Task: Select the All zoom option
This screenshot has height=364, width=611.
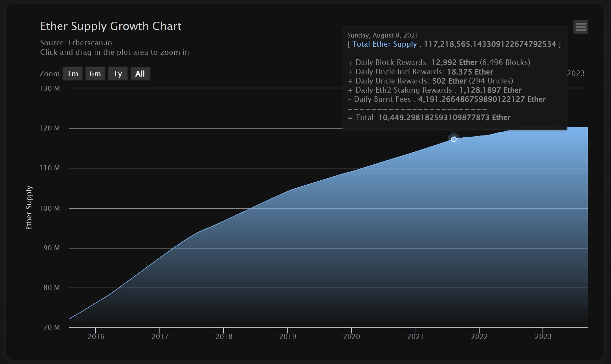Action: [140, 74]
